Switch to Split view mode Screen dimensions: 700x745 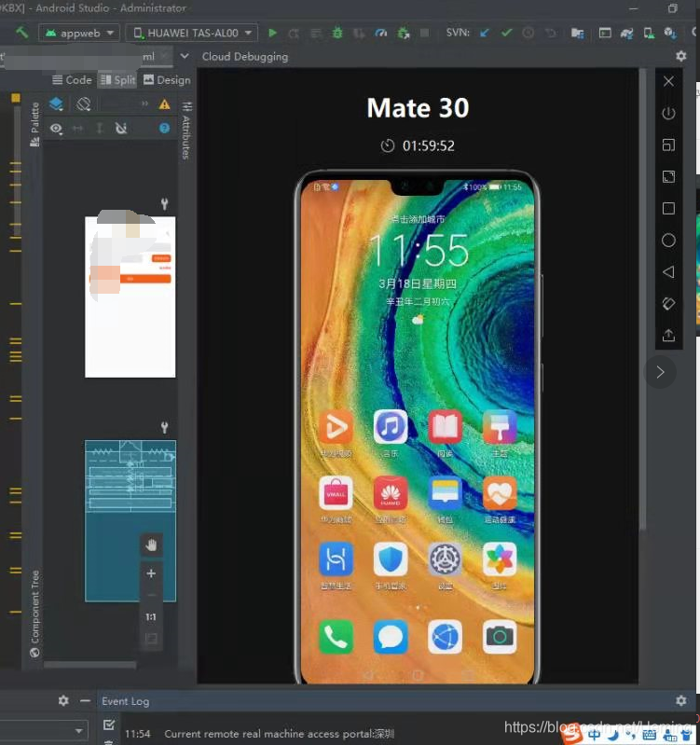(118, 80)
